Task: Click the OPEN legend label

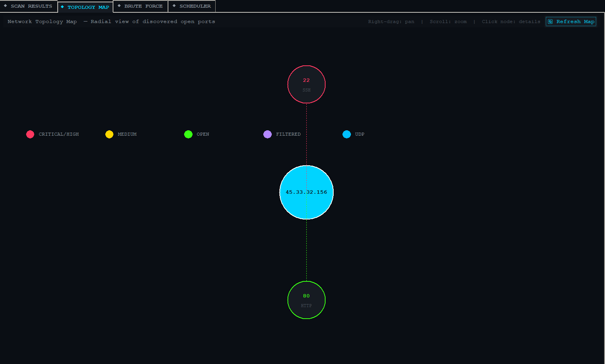Action: click(x=203, y=134)
